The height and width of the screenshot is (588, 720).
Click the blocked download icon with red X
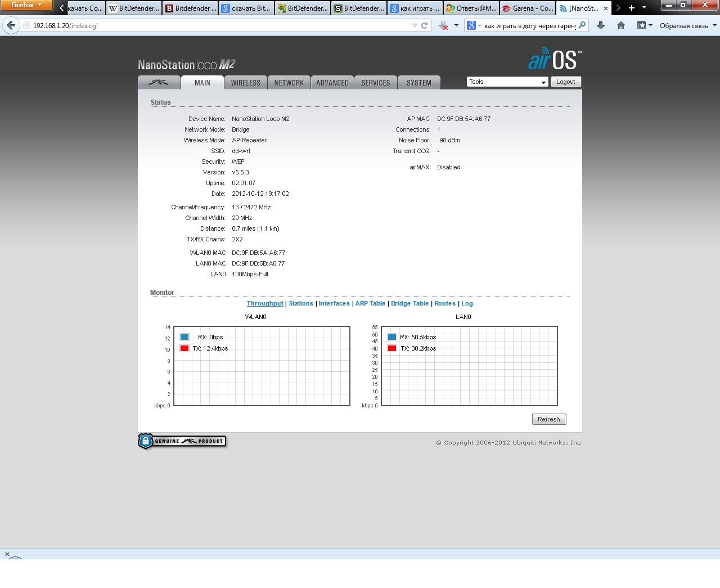click(x=443, y=25)
